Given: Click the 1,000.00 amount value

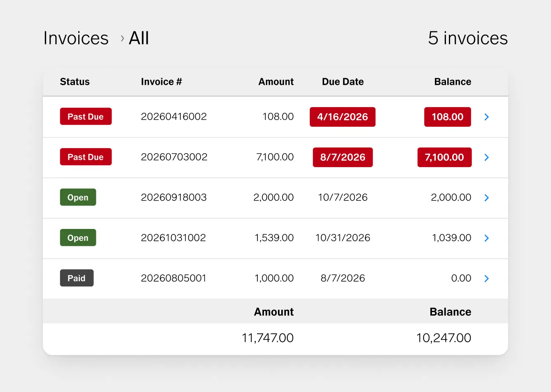Looking at the screenshot, I should pos(274,278).
